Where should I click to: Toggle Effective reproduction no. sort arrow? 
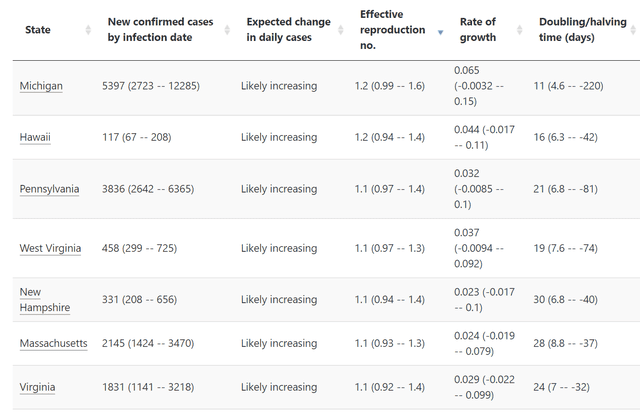point(440,32)
